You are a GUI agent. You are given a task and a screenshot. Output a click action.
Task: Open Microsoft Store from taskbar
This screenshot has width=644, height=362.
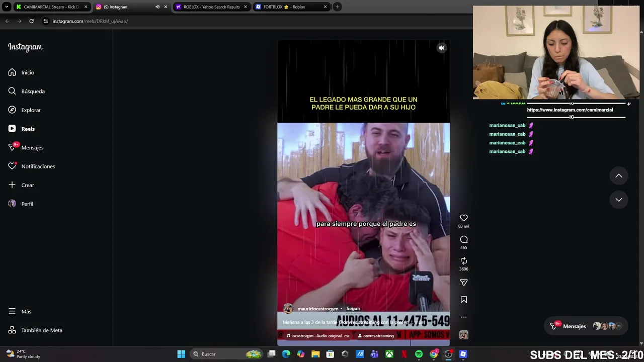[330, 354]
